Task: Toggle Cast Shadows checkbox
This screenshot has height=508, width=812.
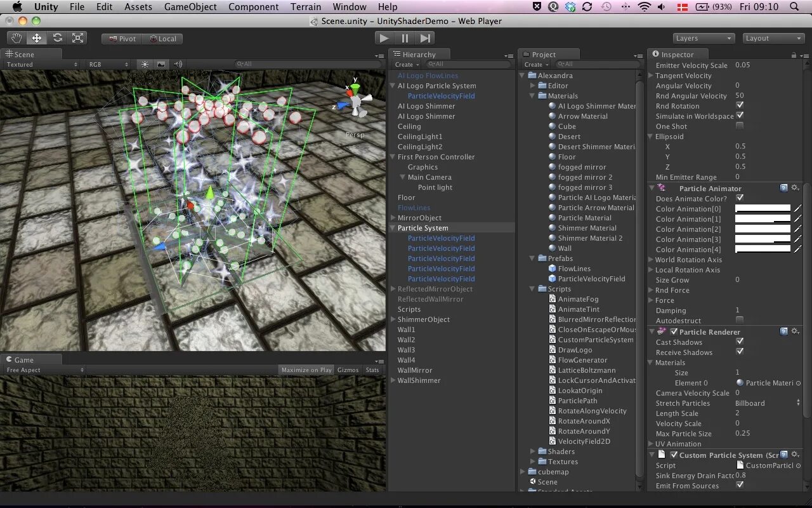Action: pos(740,342)
